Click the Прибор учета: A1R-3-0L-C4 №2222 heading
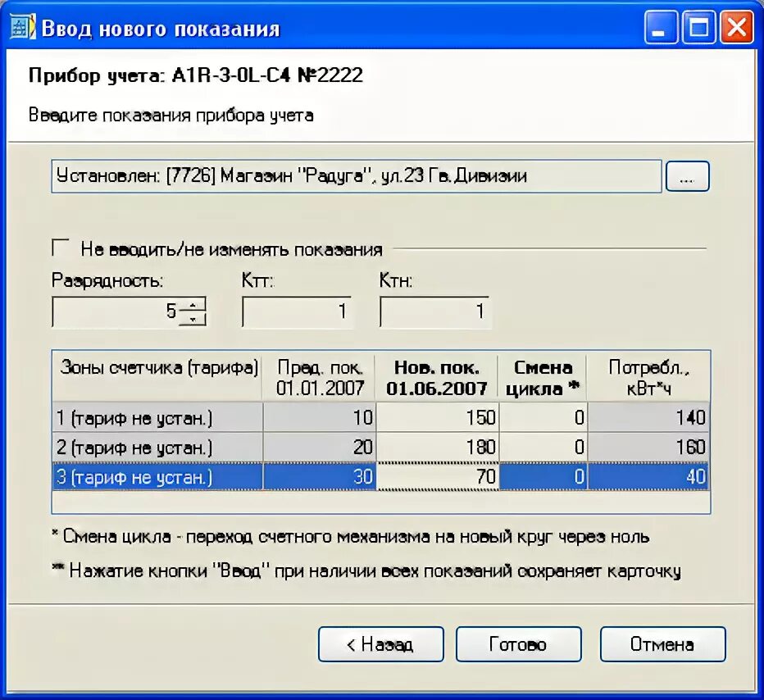The image size is (764, 700). click(x=196, y=75)
